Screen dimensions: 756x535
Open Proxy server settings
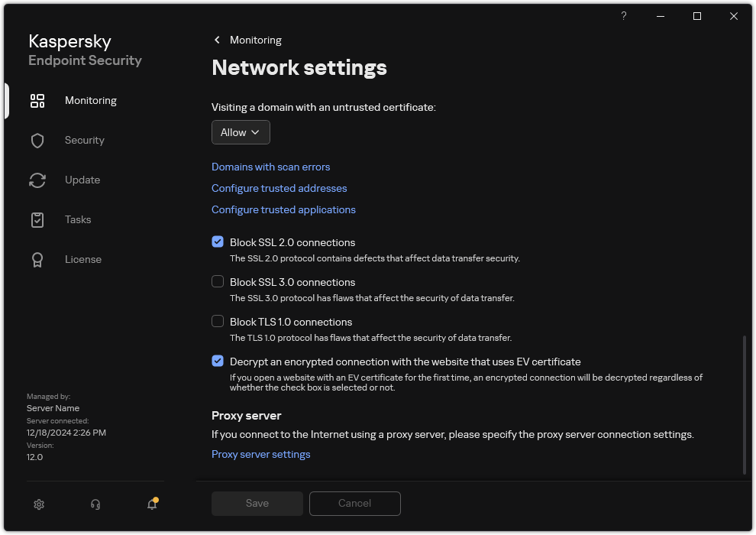tap(260, 454)
